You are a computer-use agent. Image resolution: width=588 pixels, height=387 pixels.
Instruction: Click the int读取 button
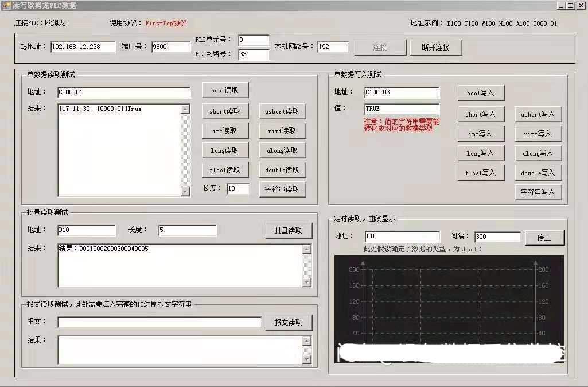click(x=225, y=131)
